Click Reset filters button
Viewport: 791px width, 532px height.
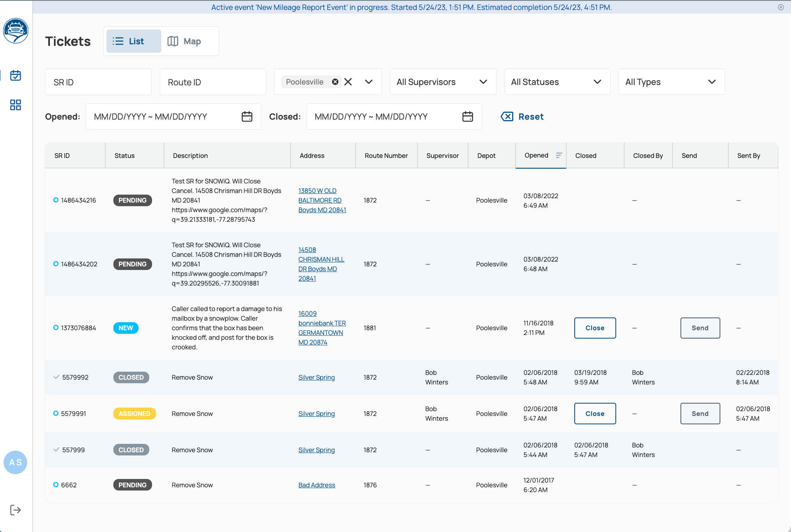522,116
